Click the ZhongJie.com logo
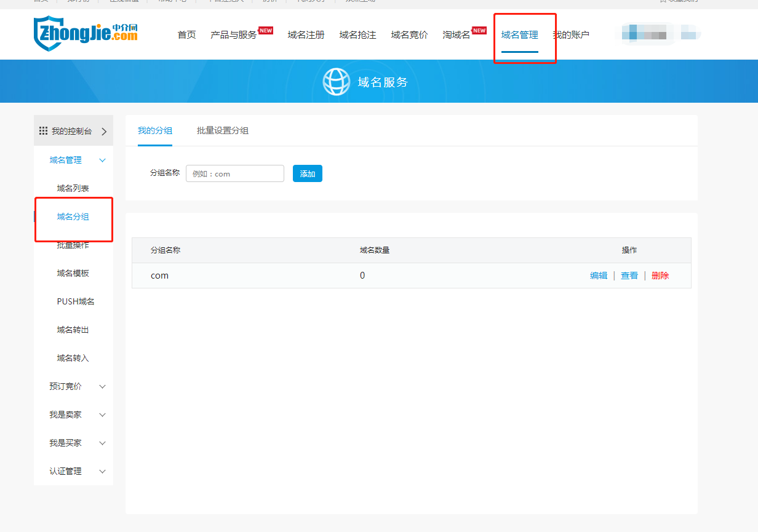This screenshot has height=532, width=758. point(86,33)
